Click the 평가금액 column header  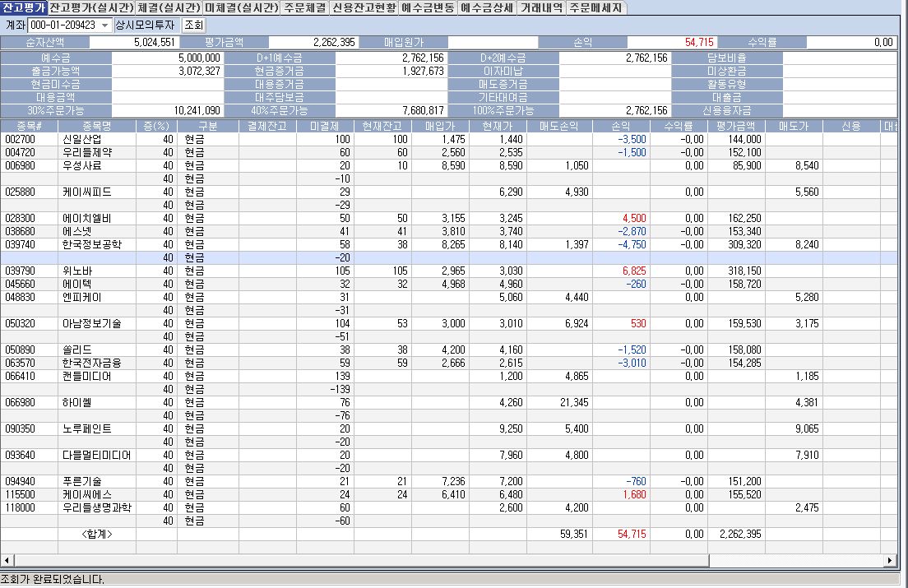tap(736, 126)
